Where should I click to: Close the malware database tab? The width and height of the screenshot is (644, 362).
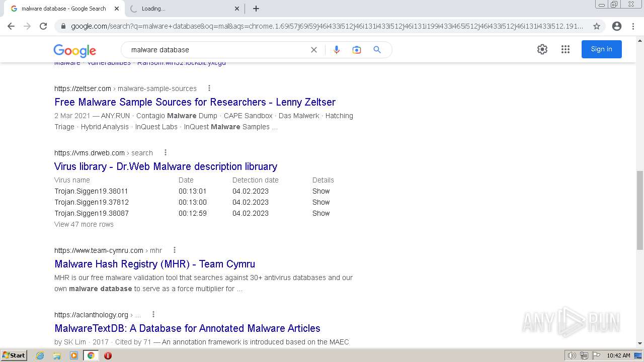click(x=117, y=9)
